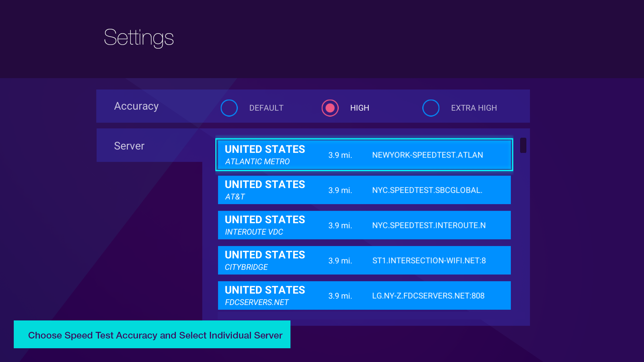Image resolution: width=644 pixels, height=362 pixels.
Task: Click the EXTRA HIGH text label
Action: (474, 108)
